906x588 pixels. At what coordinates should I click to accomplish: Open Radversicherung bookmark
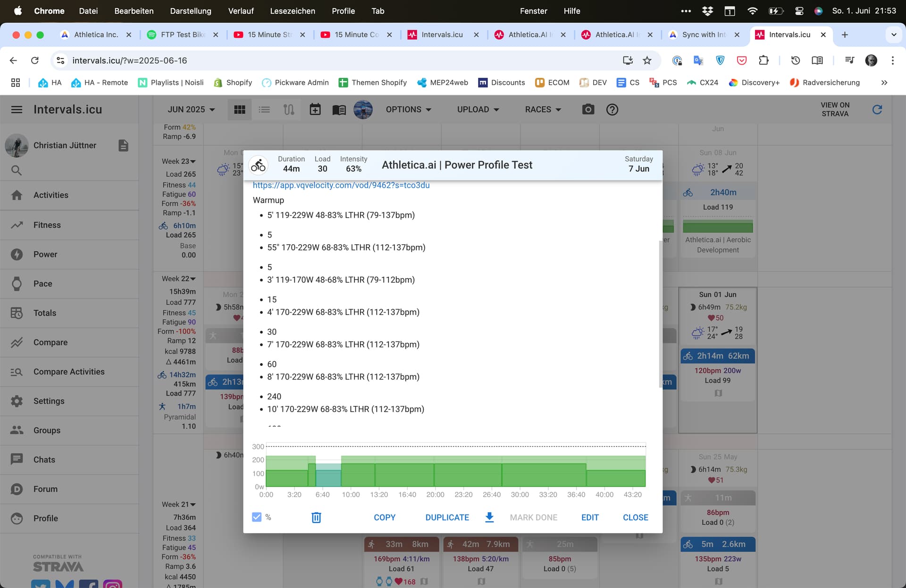pos(824,83)
